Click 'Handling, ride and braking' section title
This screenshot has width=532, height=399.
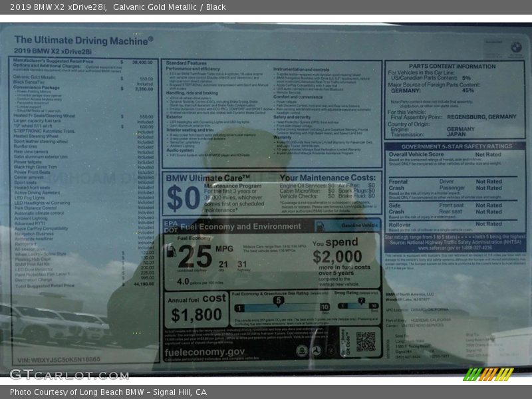[192, 93]
